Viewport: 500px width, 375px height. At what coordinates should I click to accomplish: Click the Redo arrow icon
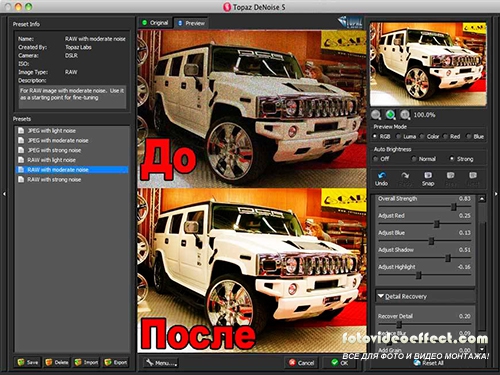(405, 175)
